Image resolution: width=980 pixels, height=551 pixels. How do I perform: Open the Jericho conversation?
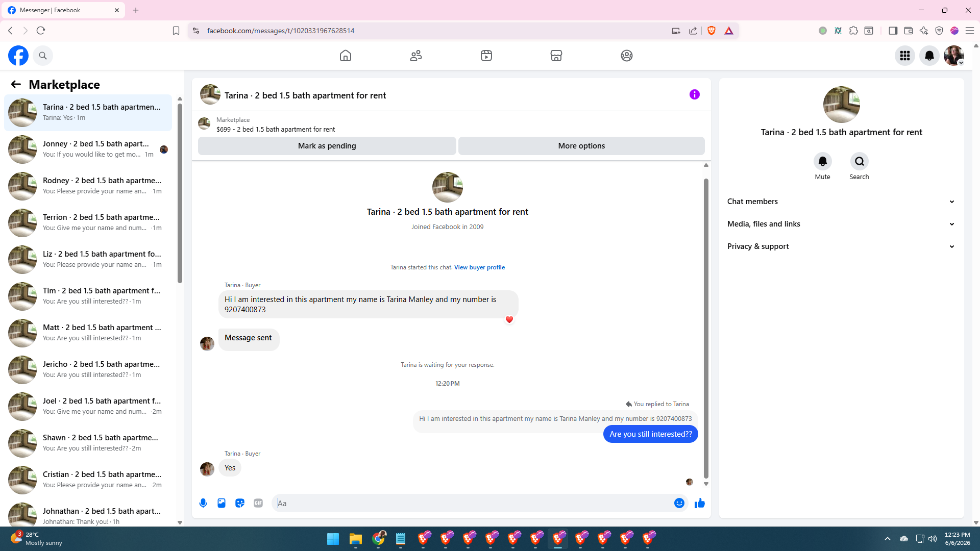(x=88, y=369)
